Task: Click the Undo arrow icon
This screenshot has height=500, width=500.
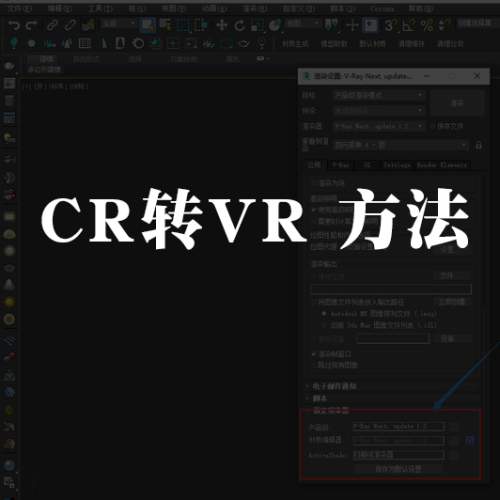Action: coord(14,25)
